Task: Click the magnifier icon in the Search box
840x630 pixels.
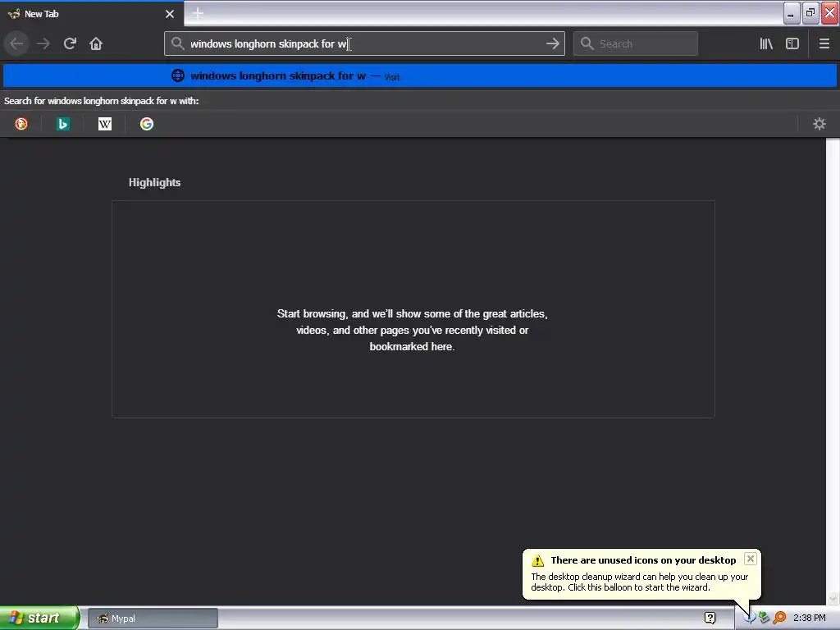Action: [x=587, y=43]
